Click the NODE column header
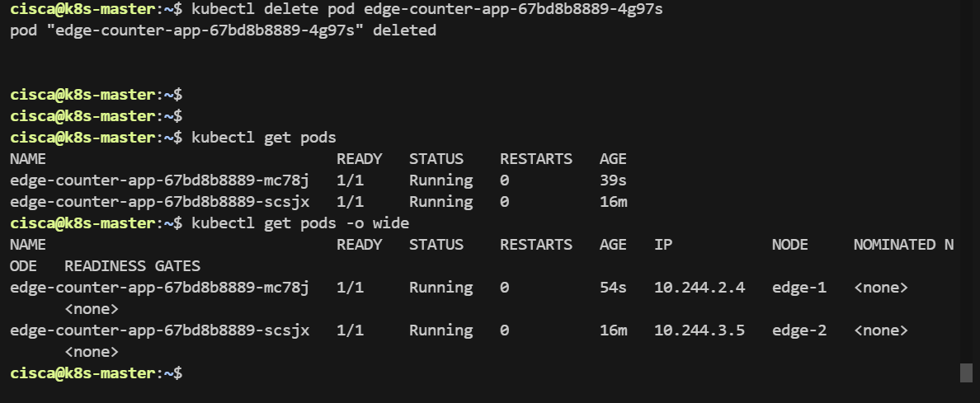Viewport: 980px width, 403px height. tap(789, 245)
